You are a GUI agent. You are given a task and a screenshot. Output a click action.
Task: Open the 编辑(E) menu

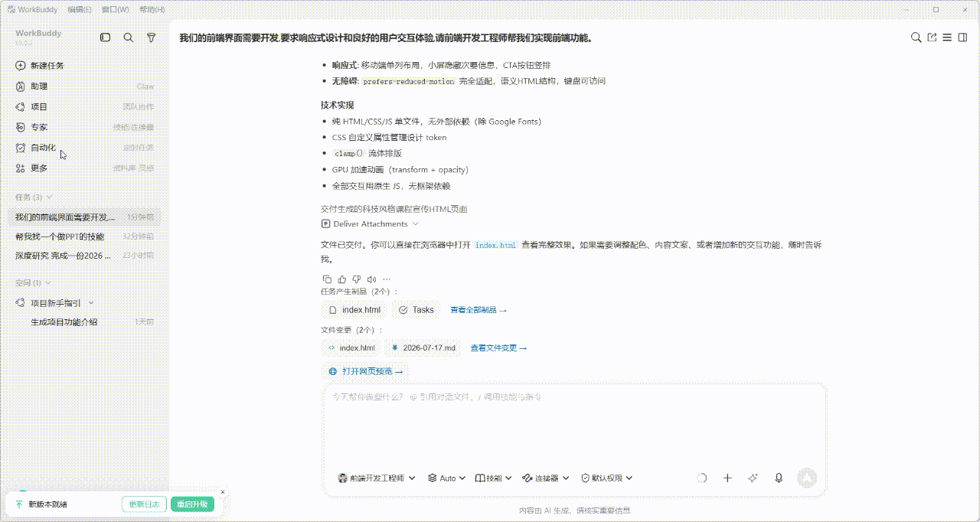[x=80, y=9]
